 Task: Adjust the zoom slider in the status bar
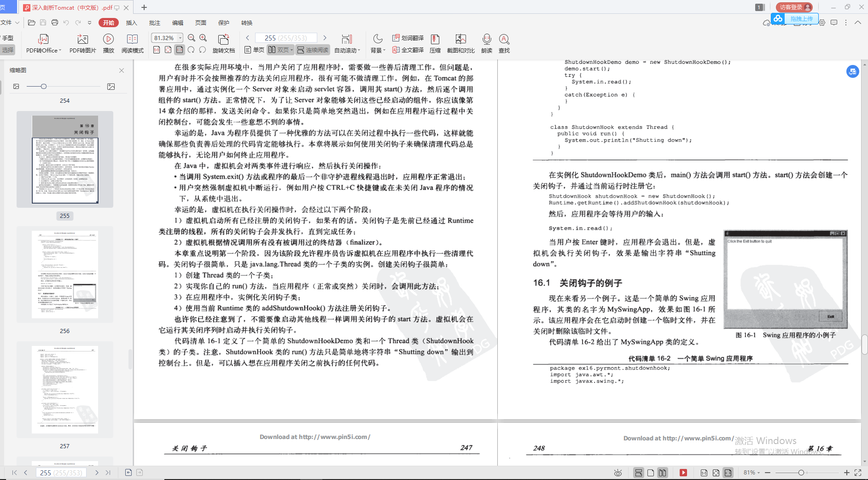coord(801,473)
